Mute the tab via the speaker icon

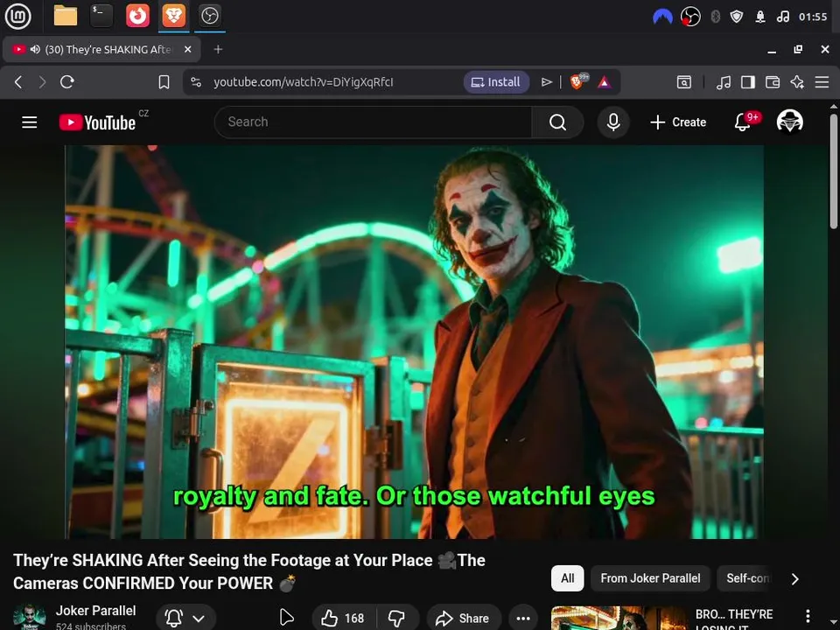[x=35, y=49]
